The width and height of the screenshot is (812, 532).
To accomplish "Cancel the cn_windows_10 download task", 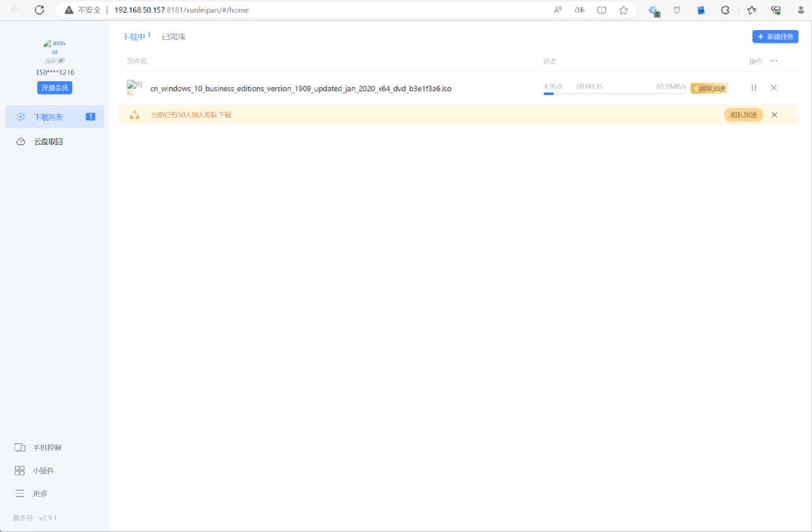I will pos(774,88).
